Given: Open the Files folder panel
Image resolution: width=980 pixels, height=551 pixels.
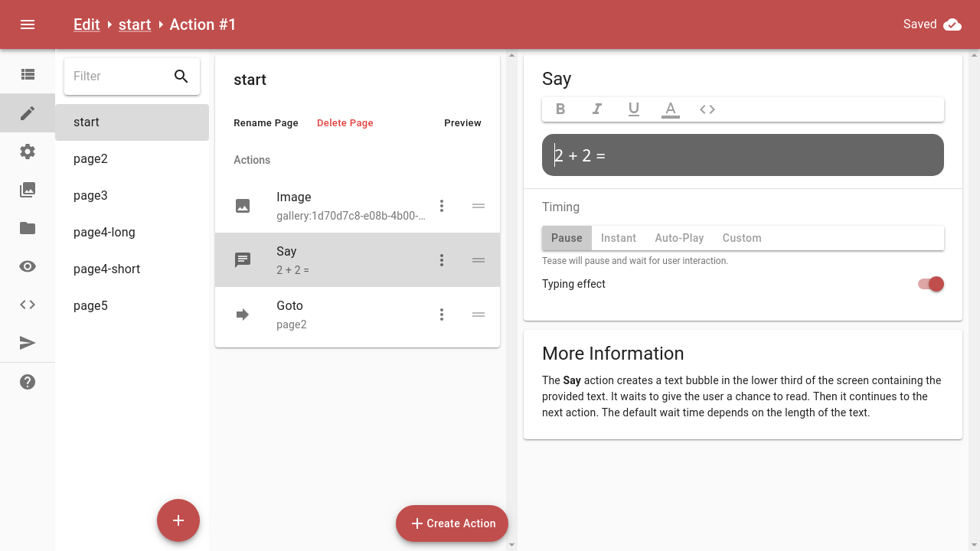Looking at the screenshot, I should pos(27,227).
